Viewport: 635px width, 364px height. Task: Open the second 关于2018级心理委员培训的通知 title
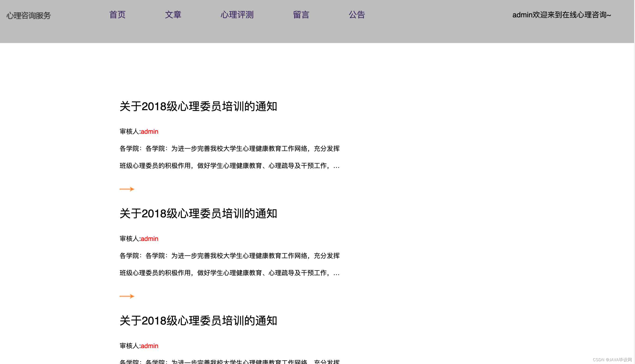click(x=198, y=214)
